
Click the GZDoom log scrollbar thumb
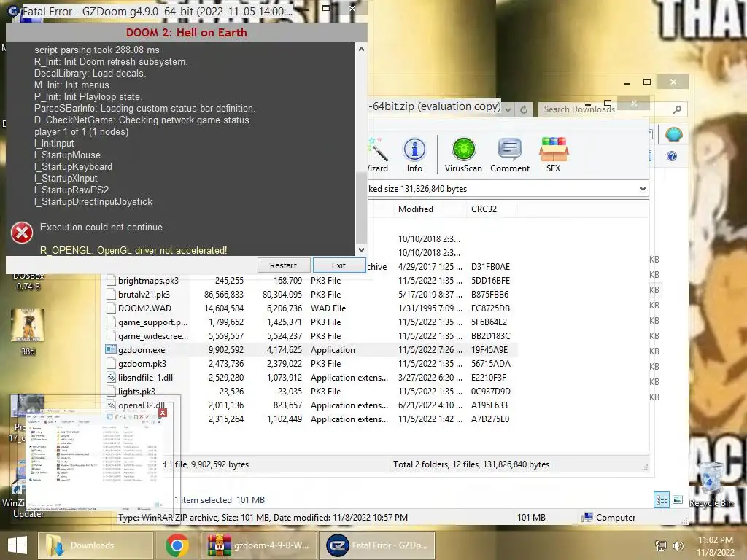point(361,208)
